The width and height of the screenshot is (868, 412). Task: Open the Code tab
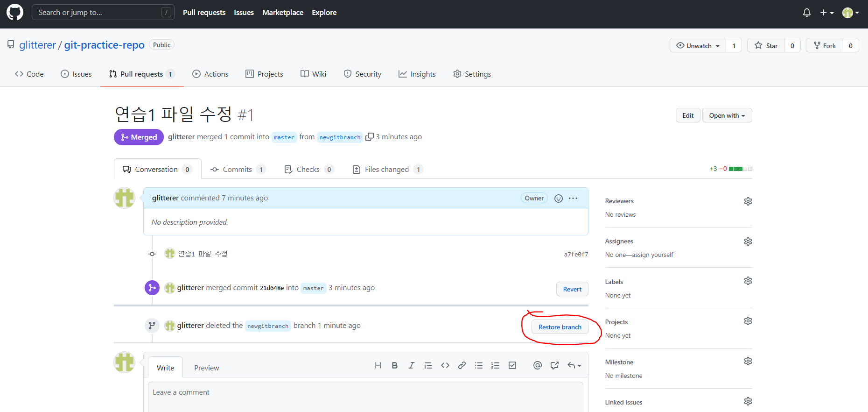(29, 74)
